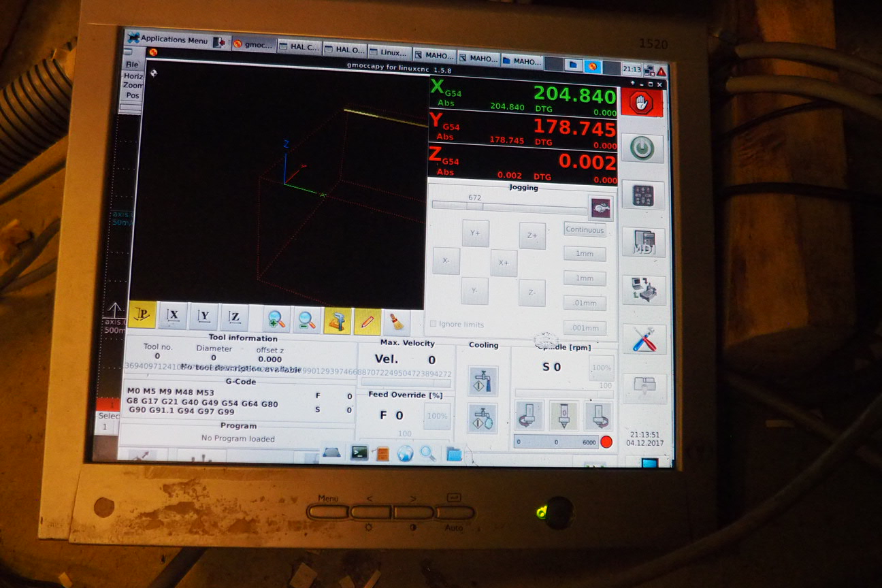Toggle the machine power button

(x=642, y=148)
